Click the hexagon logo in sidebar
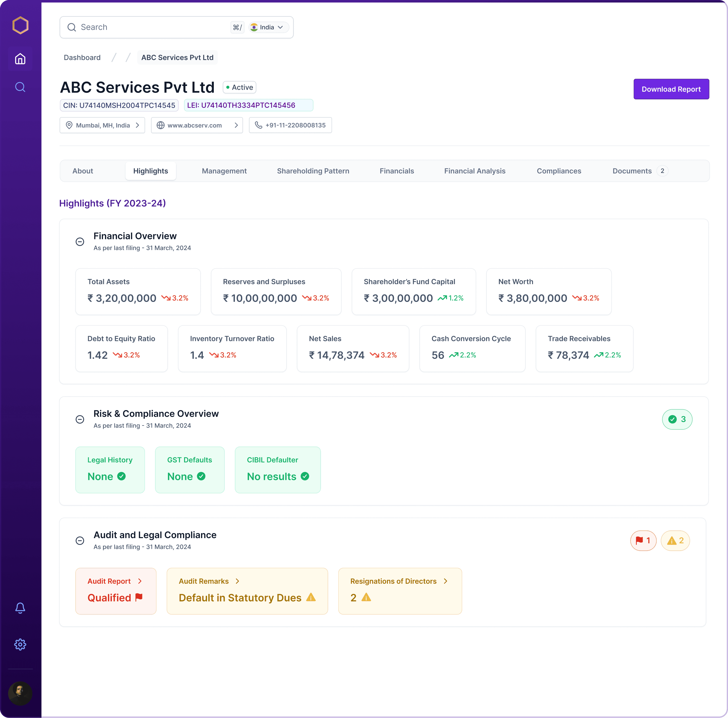This screenshot has width=728, height=718. coord(20,25)
